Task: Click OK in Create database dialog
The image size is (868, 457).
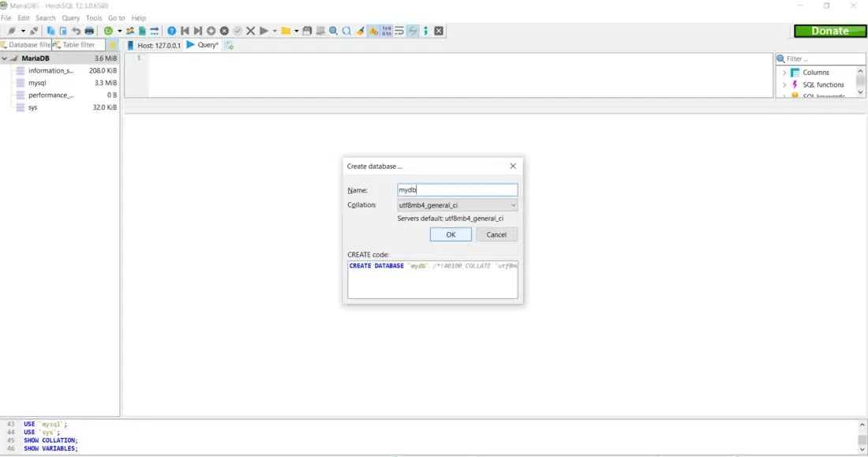Action: [x=451, y=234]
